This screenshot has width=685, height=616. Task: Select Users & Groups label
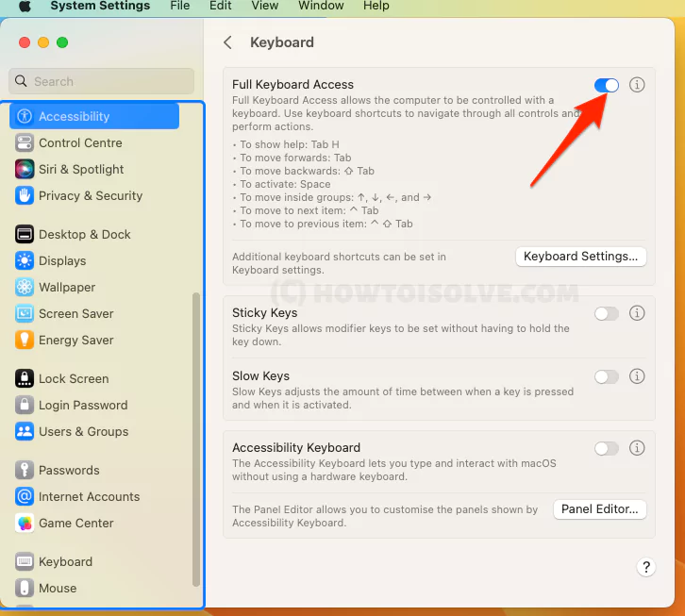click(83, 432)
